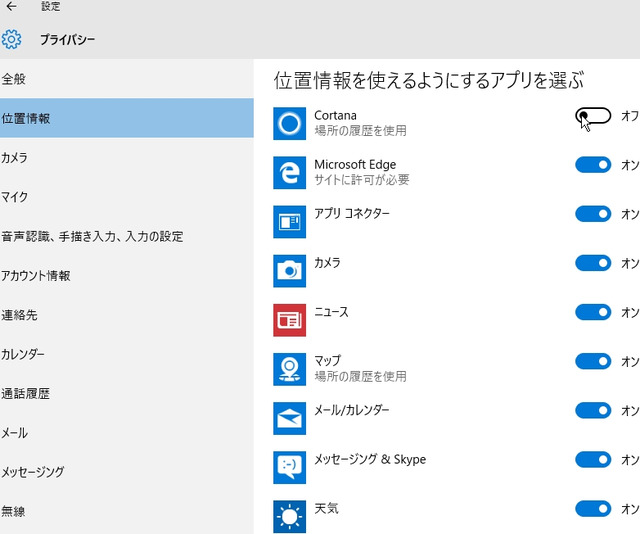The height and width of the screenshot is (534, 640).
Task: Click the 天気 app name label
Action: 326,508
